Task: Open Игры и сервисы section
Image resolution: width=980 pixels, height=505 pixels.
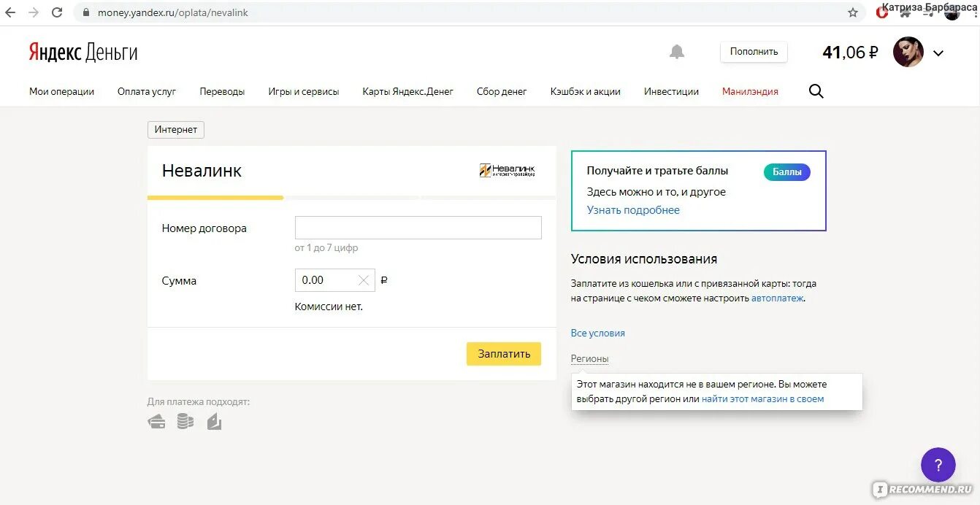Action: pyautogui.click(x=304, y=91)
